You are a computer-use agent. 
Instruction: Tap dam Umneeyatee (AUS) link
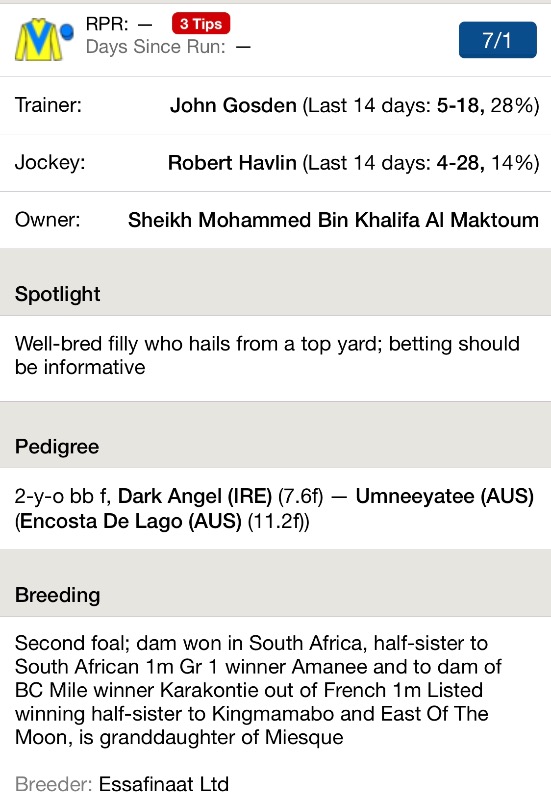coord(445,496)
